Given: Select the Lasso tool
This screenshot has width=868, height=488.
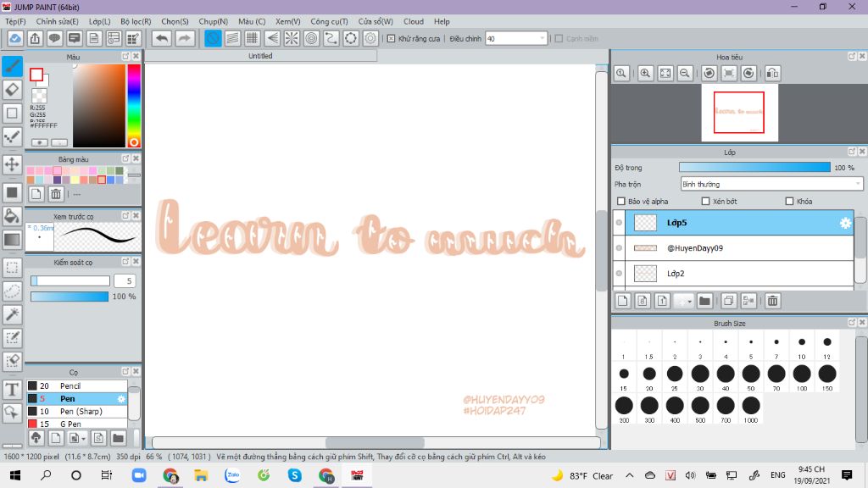Looking at the screenshot, I should tap(12, 291).
